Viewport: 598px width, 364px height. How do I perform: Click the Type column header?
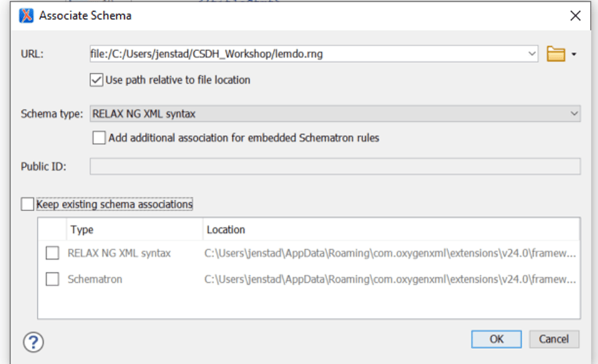point(82,230)
